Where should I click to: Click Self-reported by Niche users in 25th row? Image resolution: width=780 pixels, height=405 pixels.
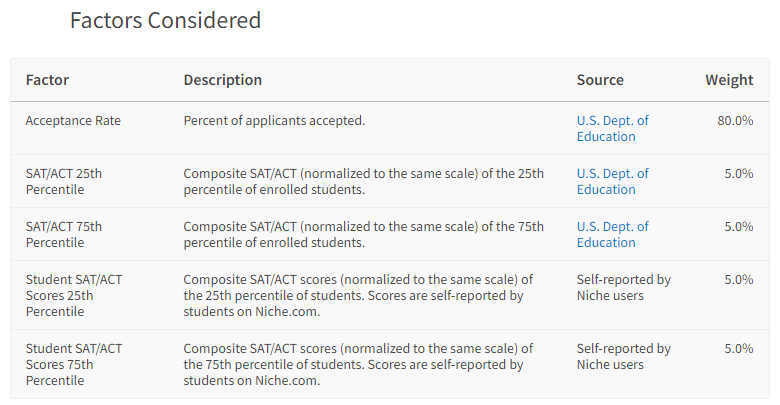tap(623, 288)
